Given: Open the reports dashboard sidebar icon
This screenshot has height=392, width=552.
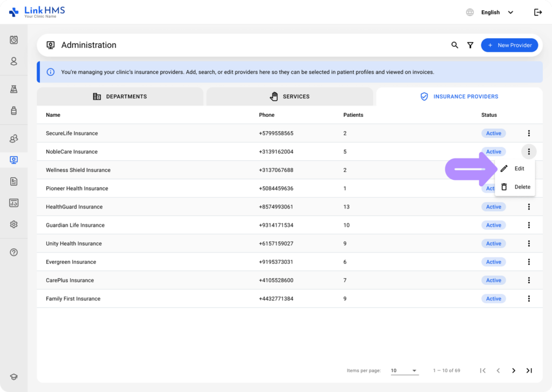Looking at the screenshot, I should (13, 203).
